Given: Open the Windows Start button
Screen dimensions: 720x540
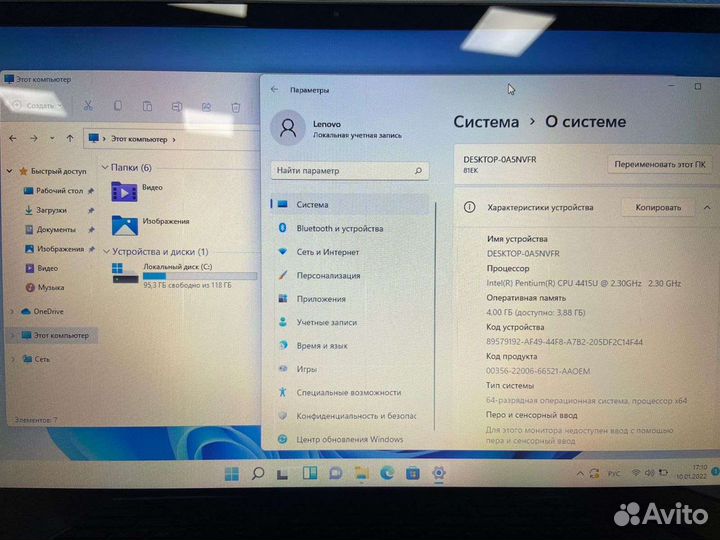Looking at the screenshot, I should click(x=232, y=473).
